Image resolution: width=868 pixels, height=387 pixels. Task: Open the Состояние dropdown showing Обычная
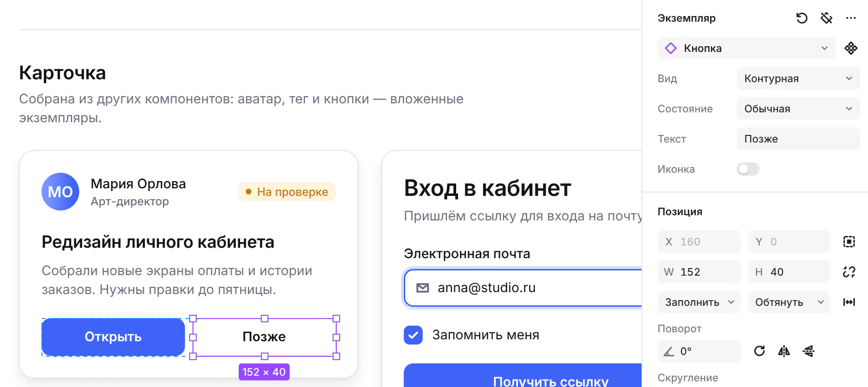coord(798,109)
